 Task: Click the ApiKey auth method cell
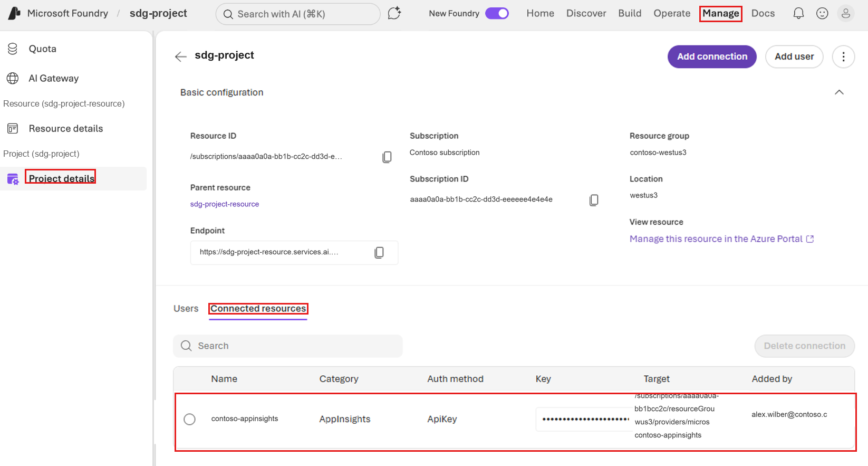(442, 419)
